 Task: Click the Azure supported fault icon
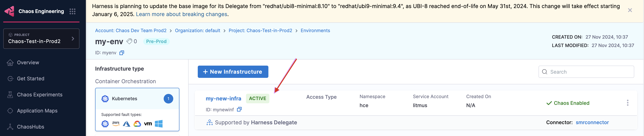tap(127, 124)
